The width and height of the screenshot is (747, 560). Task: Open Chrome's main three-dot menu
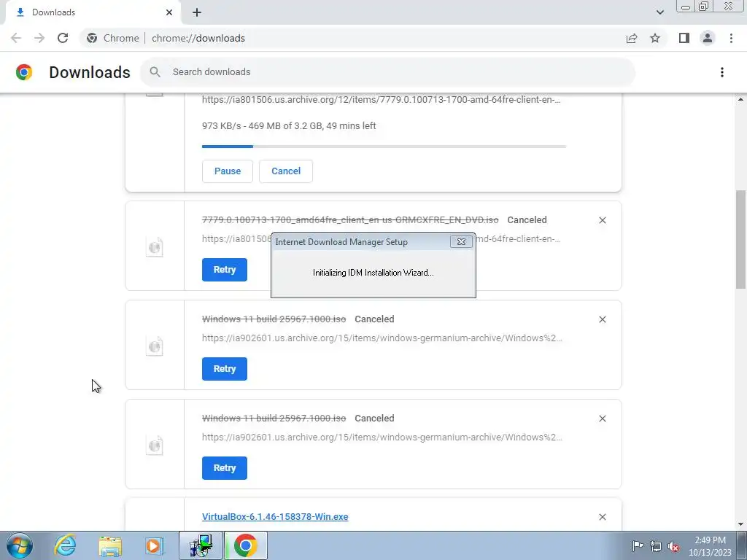pos(731,38)
